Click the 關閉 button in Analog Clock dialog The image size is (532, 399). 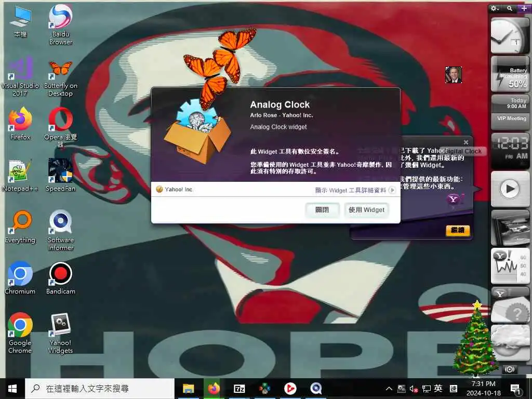(x=322, y=210)
